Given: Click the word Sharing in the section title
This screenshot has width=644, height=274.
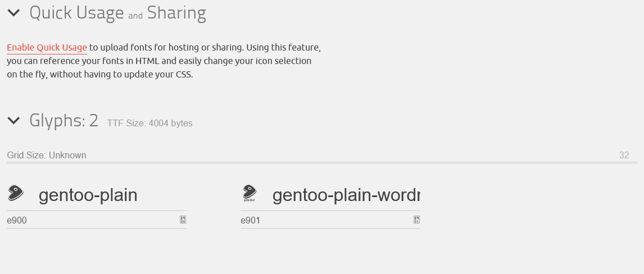Looking at the screenshot, I should [176, 13].
